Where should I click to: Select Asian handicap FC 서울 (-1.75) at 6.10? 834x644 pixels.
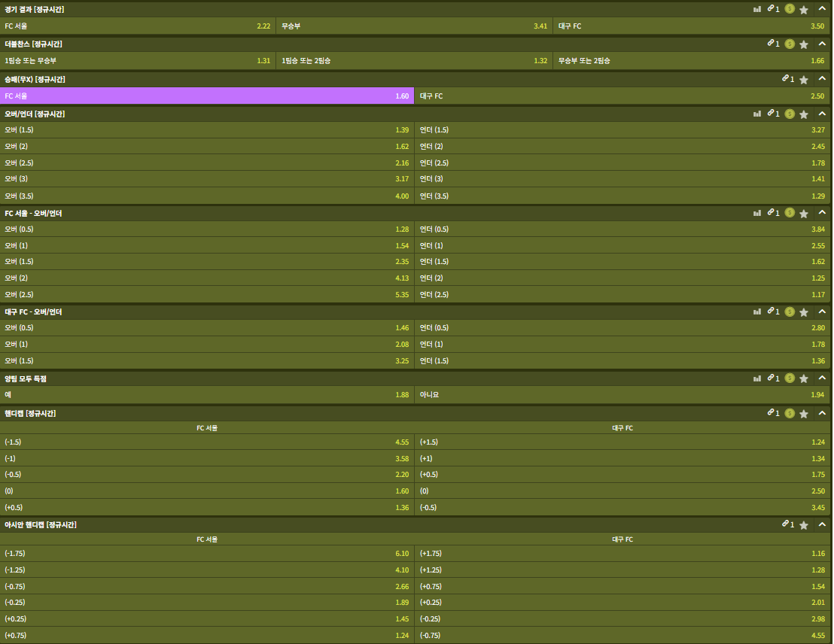(207, 554)
